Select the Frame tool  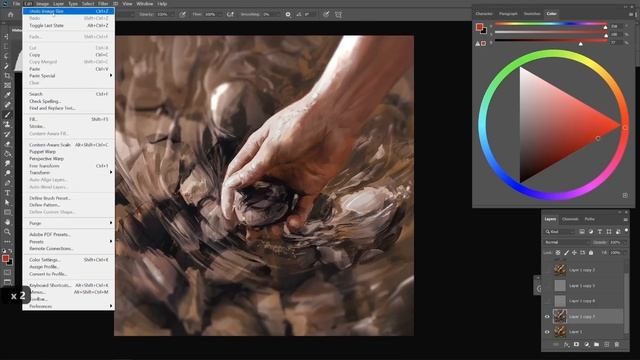coord(7,85)
